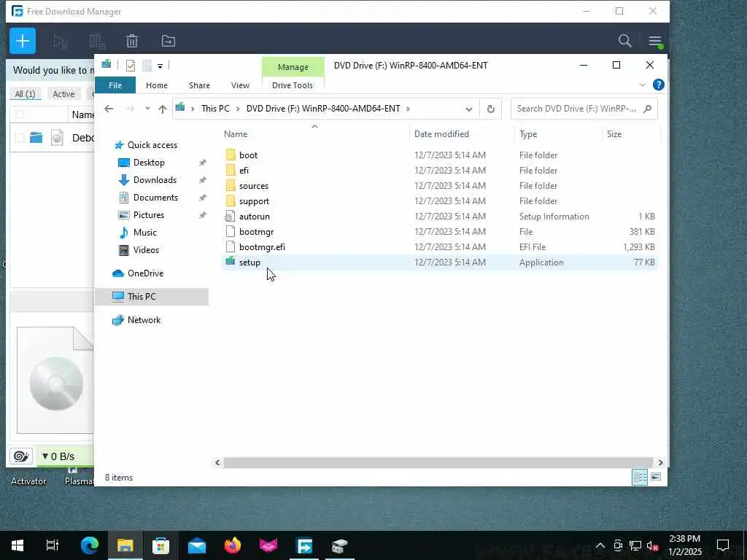Click the Manage contextual tab
747x560 pixels.
pyautogui.click(x=293, y=67)
